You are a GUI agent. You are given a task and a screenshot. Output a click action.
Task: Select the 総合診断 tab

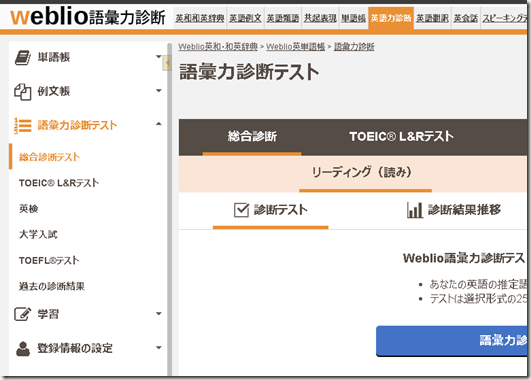[252, 137]
